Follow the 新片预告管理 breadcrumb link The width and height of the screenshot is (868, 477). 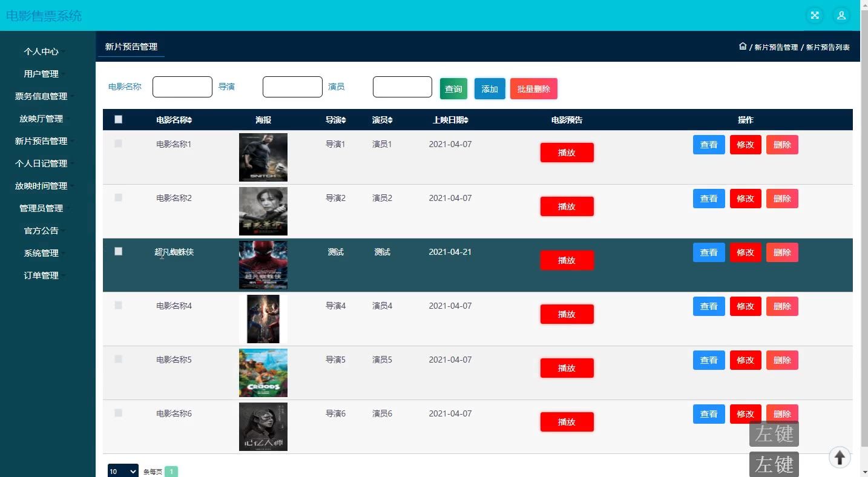(x=776, y=47)
